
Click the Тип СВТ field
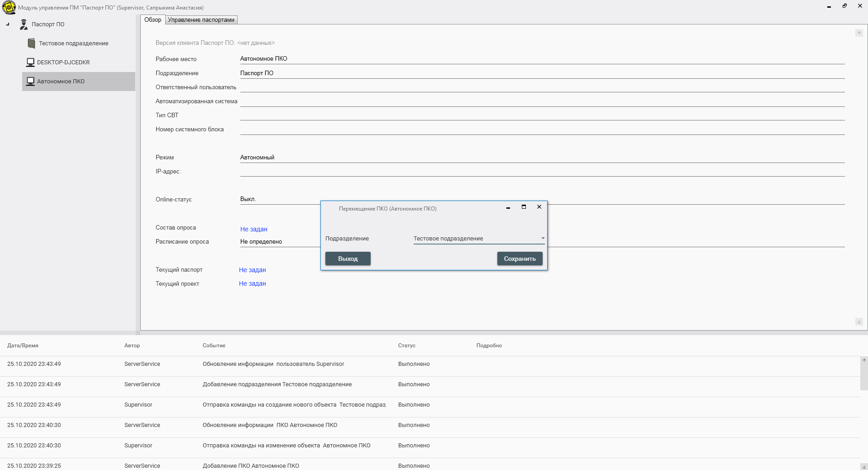click(x=542, y=115)
